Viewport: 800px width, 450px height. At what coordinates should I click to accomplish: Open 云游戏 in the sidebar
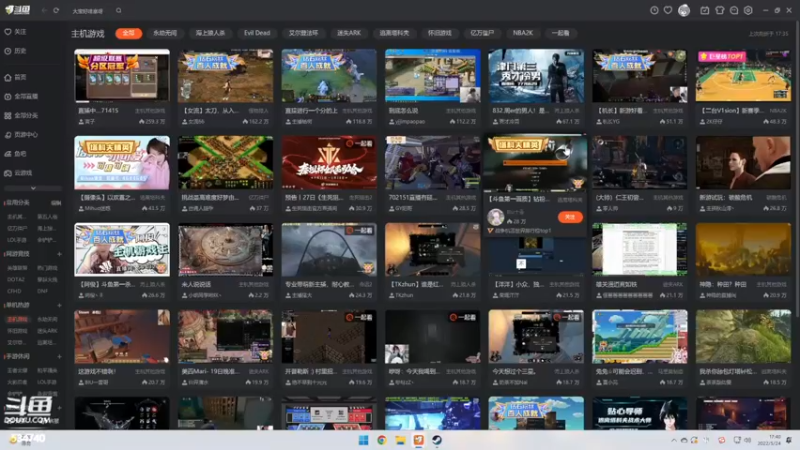[18, 173]
